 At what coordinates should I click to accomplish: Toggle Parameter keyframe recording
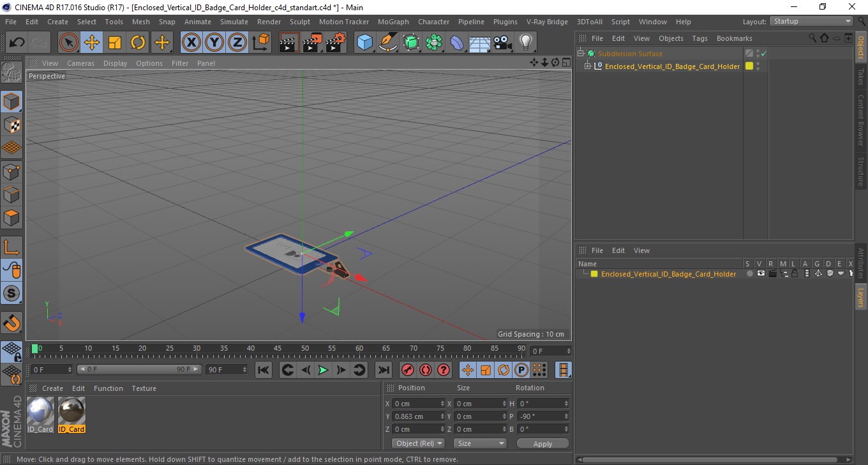[521, 370]
